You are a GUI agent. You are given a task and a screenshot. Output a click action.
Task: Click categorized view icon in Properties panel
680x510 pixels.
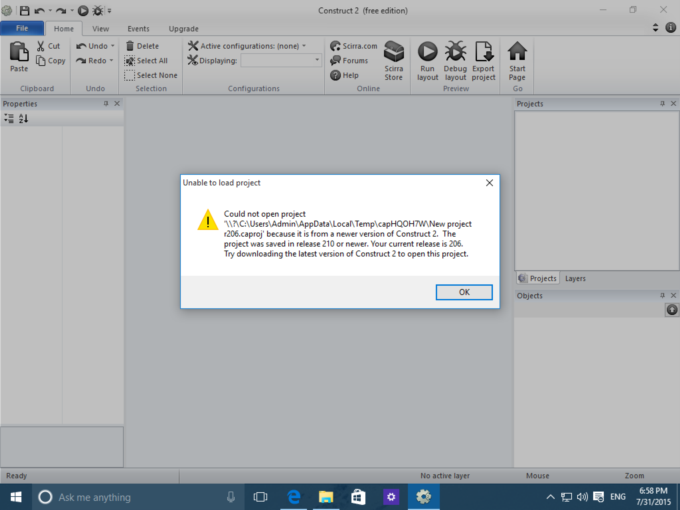tap(9, 118)
